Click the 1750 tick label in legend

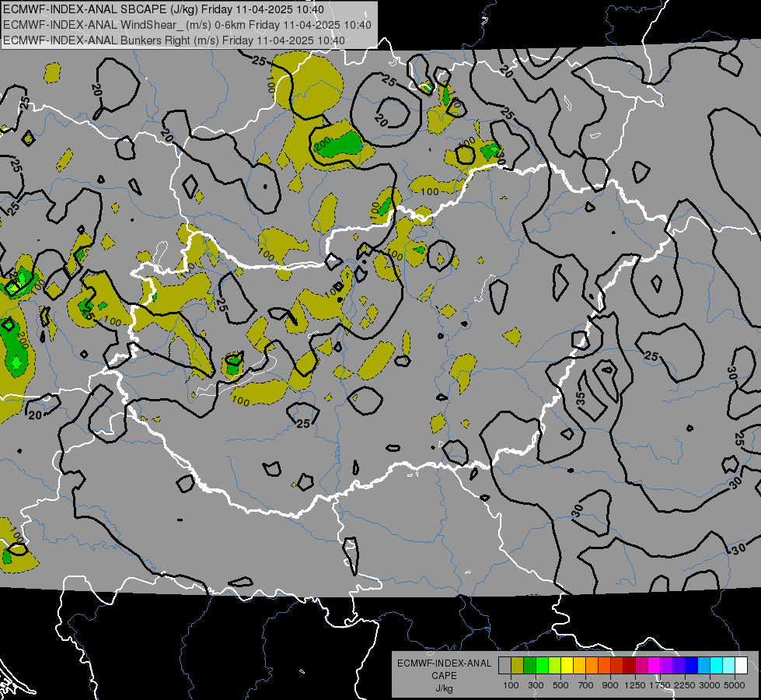click(x=660, y=685)
